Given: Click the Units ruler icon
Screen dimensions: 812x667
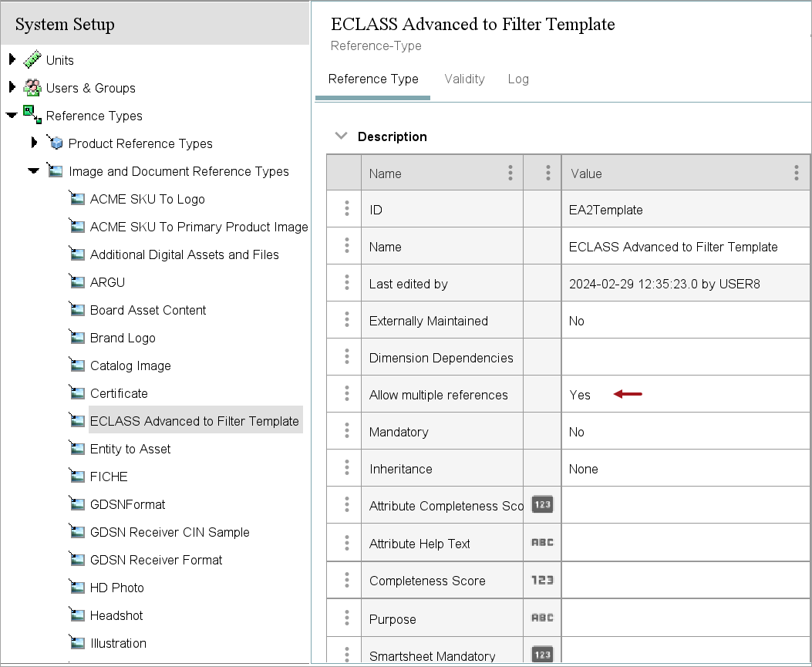Looking at the screenshot, I should pyautogui.click(x=32, y=59).
